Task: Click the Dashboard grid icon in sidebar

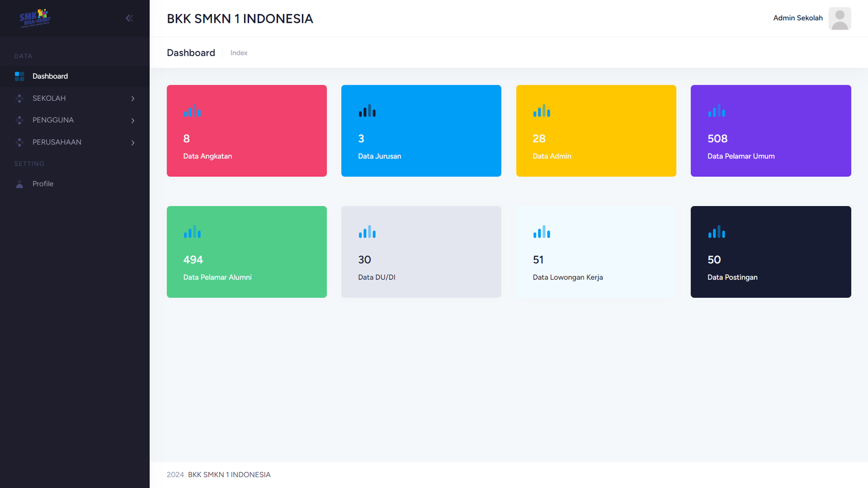Action: [x=20, y=76]
